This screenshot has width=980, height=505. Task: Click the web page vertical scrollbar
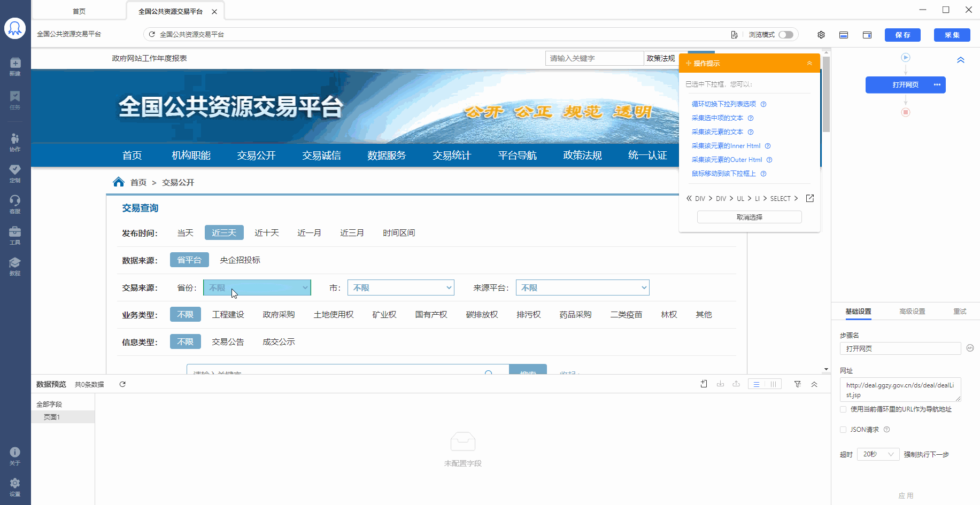tap(826, 95)
